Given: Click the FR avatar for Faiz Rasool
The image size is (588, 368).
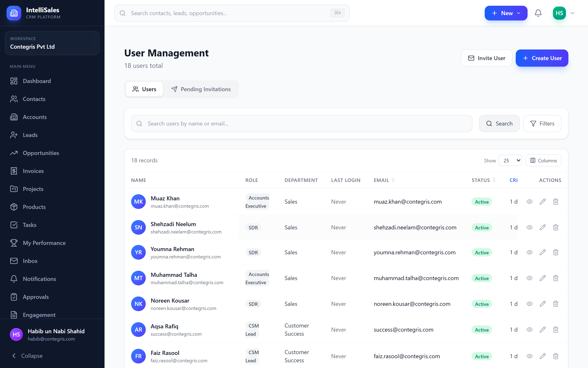Looking at the screenshot, I should click(x=138, y=356).
